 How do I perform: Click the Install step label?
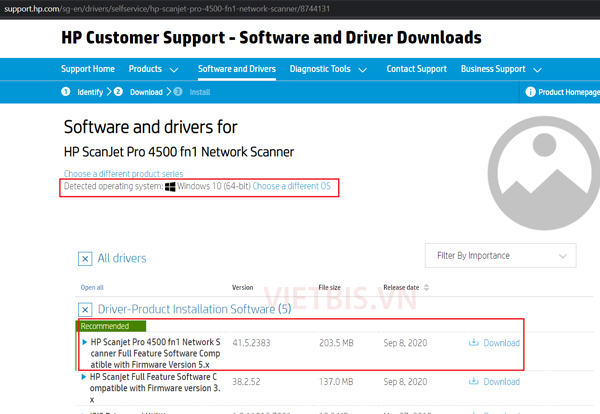click(x=200, y=92)
